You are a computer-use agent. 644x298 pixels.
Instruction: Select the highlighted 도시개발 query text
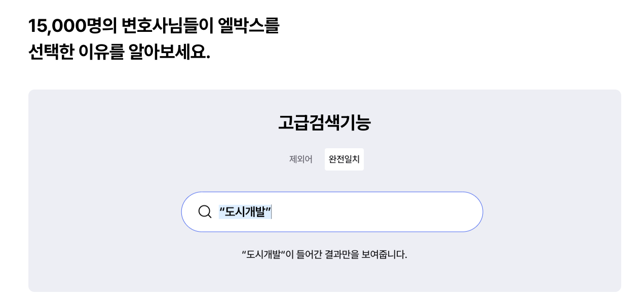point(245,212)
